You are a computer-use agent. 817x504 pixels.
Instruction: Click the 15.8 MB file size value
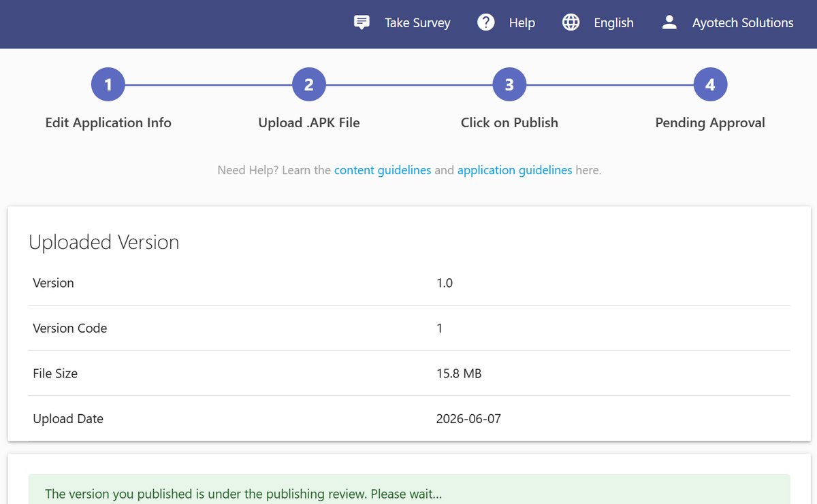click(x=459, y=373)
